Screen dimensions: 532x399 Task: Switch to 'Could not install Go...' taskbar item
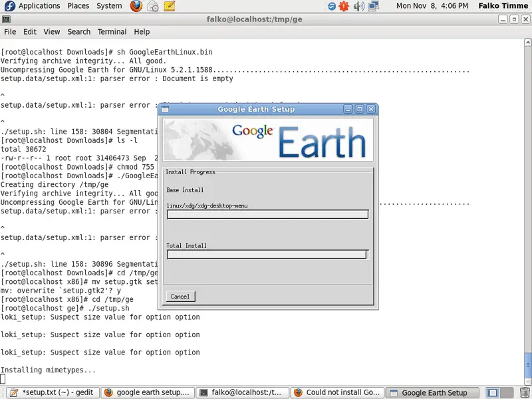337,392
